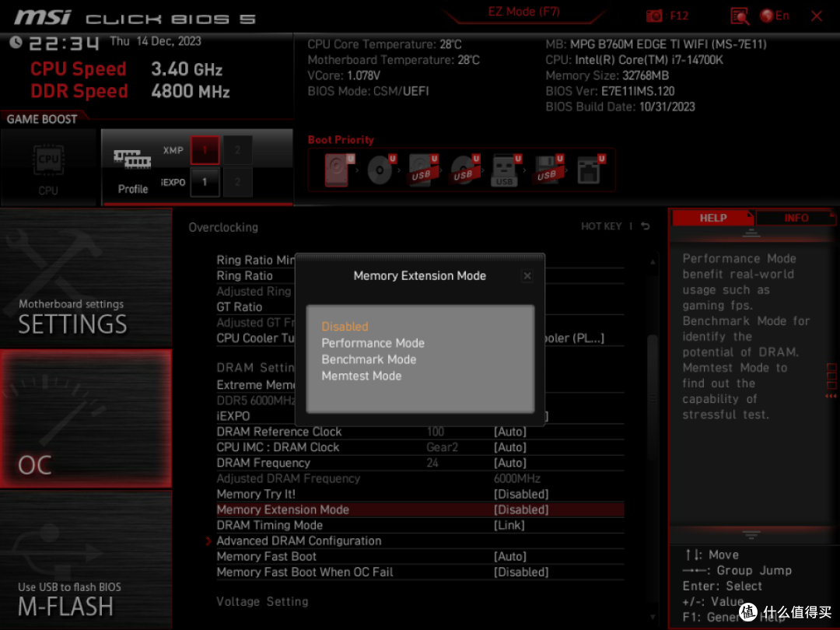This screenshot has height=630, width=840.
Task: Open the SETTINGS motherboard section
Action: [86, 278]
